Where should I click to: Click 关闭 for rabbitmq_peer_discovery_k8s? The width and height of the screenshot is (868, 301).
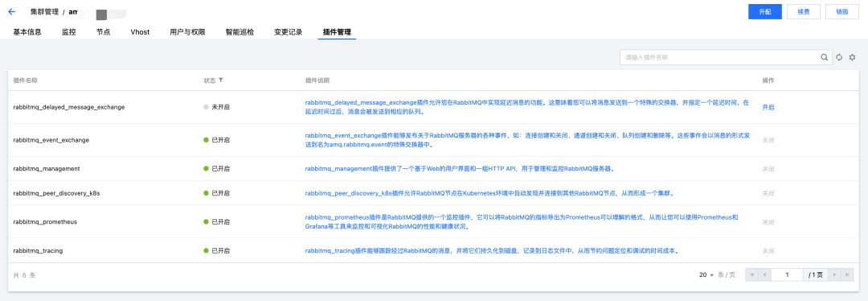pos(768,193)
